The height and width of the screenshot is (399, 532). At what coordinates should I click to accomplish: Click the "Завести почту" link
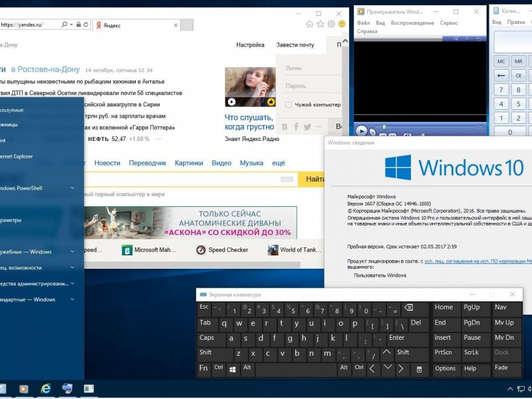[x=295, y=45]
